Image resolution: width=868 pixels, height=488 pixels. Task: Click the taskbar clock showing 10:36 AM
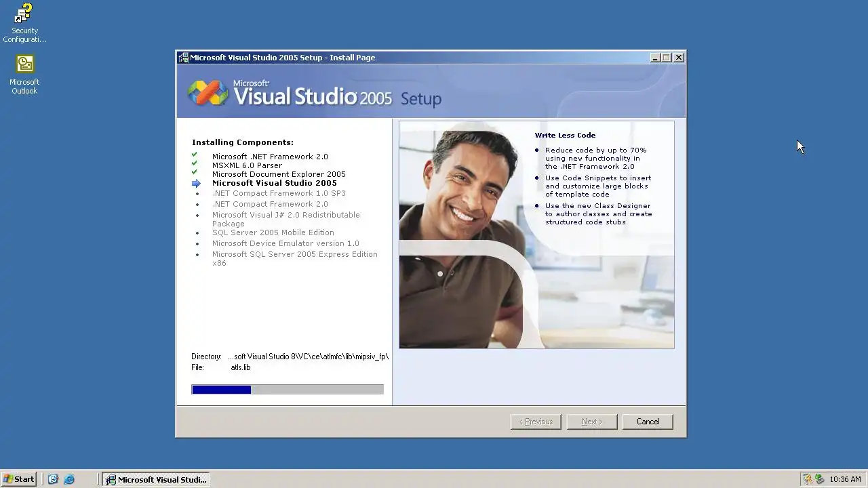pyautogui.click(x=845, y=479)
